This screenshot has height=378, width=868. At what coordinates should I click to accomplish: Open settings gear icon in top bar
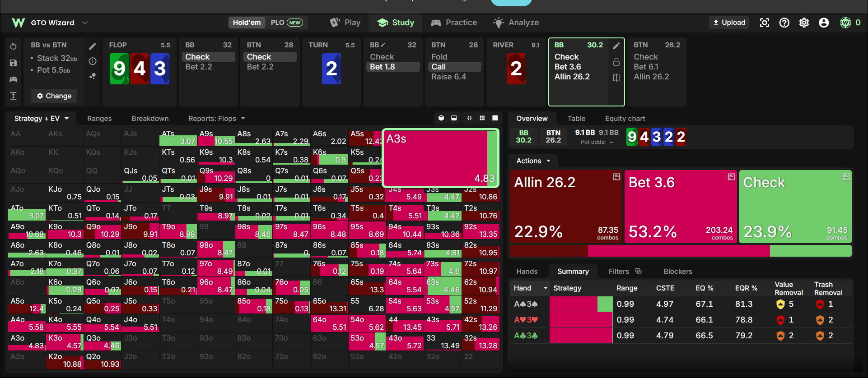click(x=804, y=23)
